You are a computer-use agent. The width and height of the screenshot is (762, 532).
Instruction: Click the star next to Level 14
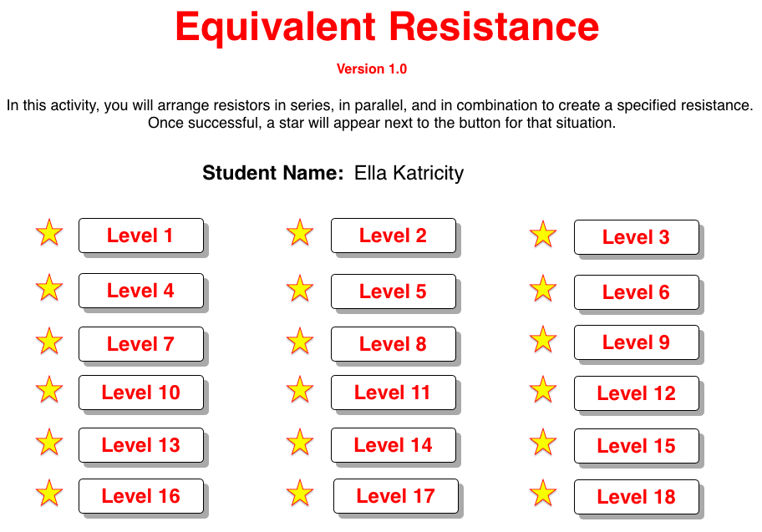(300, 443)
